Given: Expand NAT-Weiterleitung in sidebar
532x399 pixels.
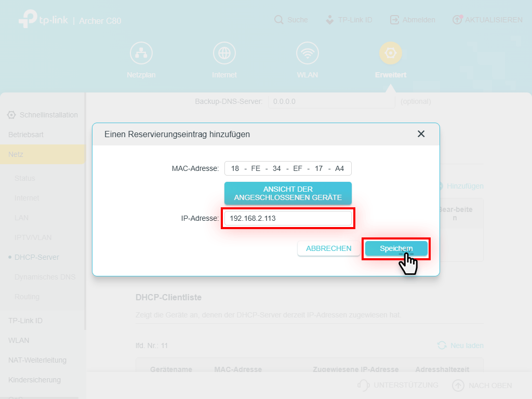Looking at the screenshot, I should tap(37, 360).
